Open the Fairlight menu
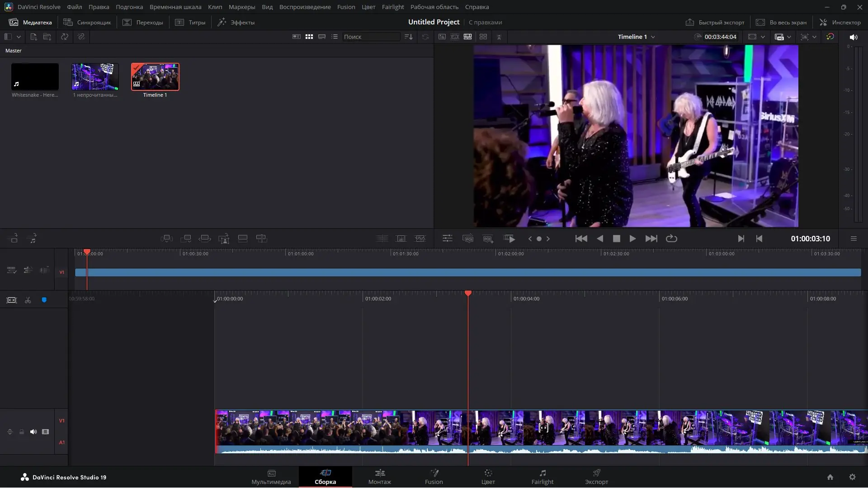 coord(392,7)
